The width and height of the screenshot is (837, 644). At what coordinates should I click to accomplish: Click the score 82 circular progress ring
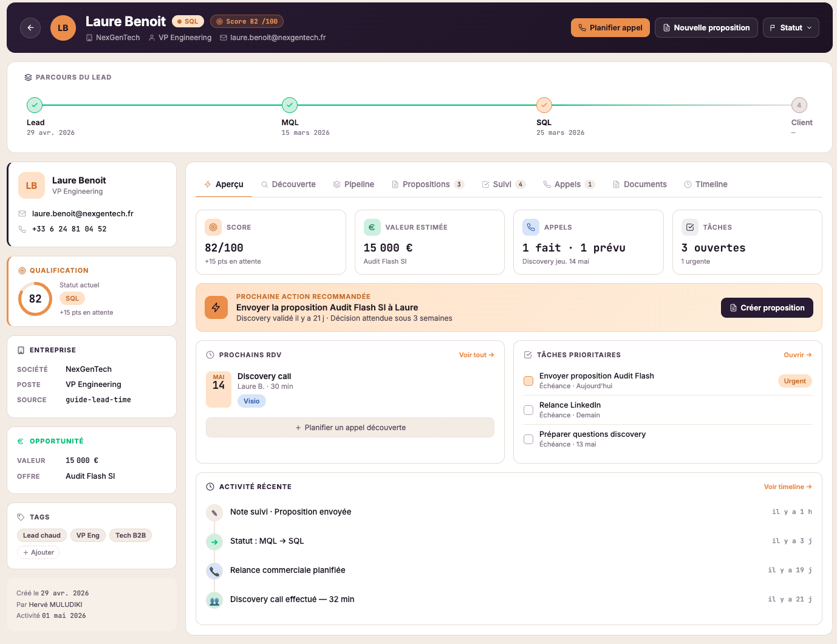(x=35, y=299)
